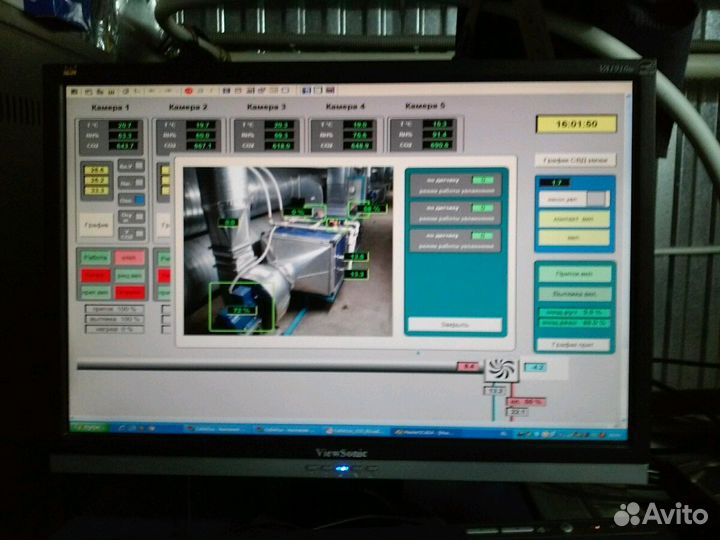The width and height of the screenshot is (720, 540).
Task: Toggle the second 'по датчику' mode switch
Action: point(482,208)
